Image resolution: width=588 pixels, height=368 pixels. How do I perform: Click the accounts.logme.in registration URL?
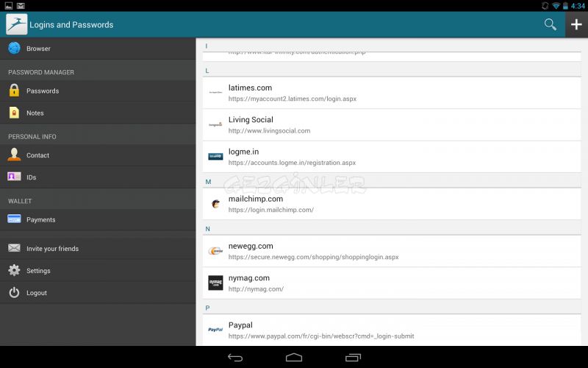(292, 163)
